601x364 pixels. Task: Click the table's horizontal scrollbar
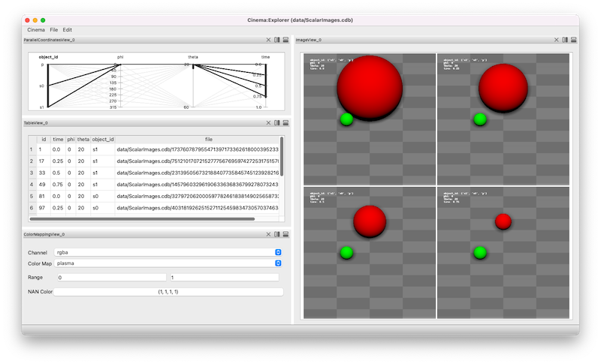[x=142, y=219]
